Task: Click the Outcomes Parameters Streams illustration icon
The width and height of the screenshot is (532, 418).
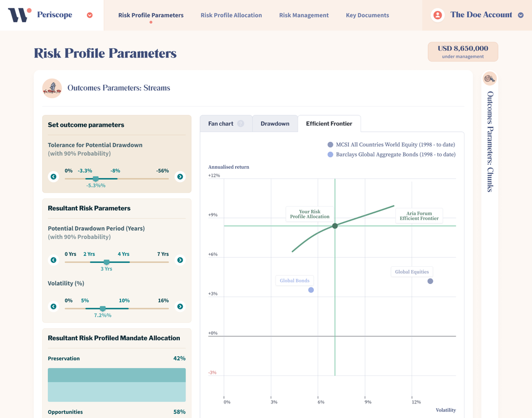Action: [x=52, y=88]
